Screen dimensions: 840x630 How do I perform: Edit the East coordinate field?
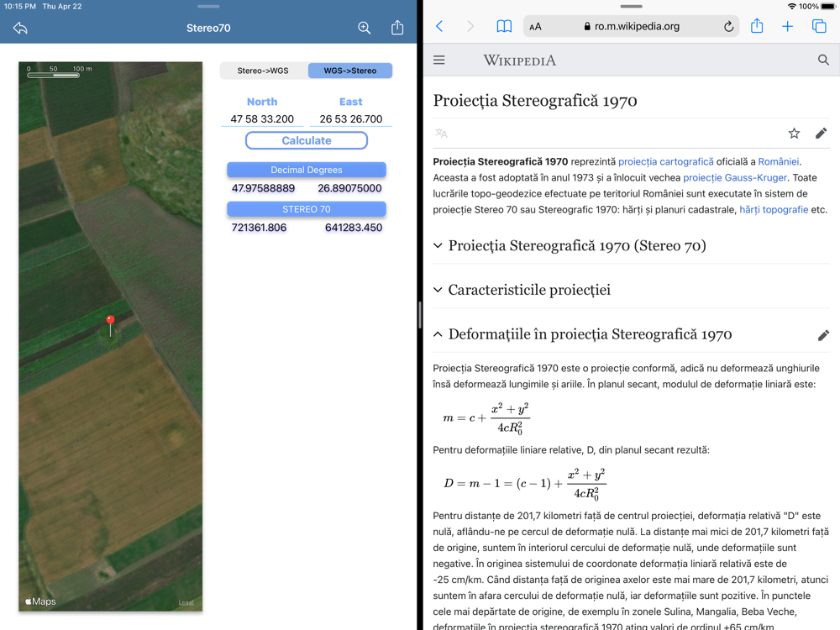351,119
